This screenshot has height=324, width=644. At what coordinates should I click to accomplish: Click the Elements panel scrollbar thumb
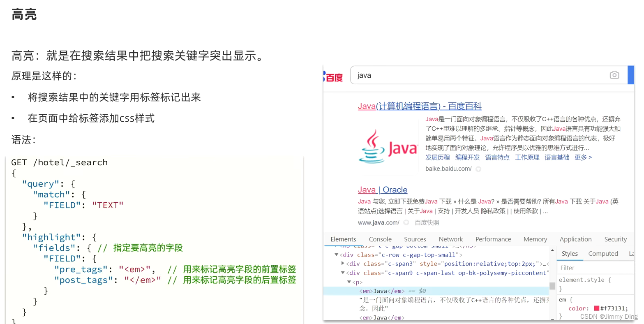coord(552,286)
